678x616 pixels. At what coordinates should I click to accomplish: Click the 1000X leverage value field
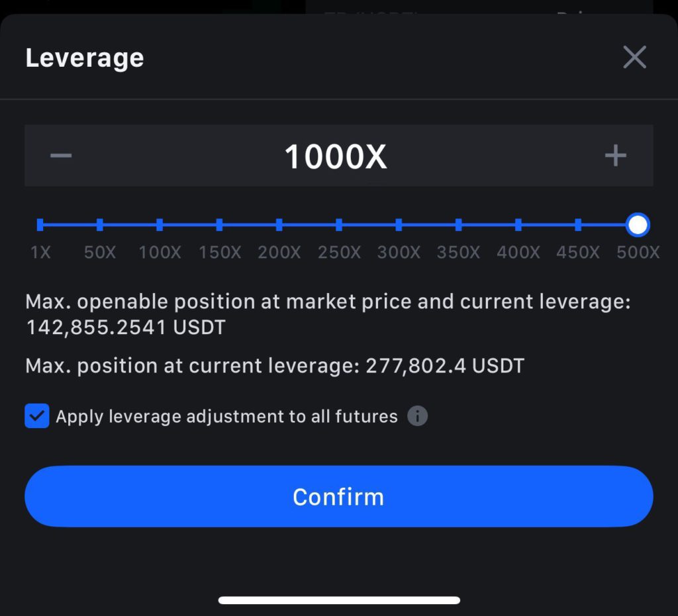click(x=336, y=157)
